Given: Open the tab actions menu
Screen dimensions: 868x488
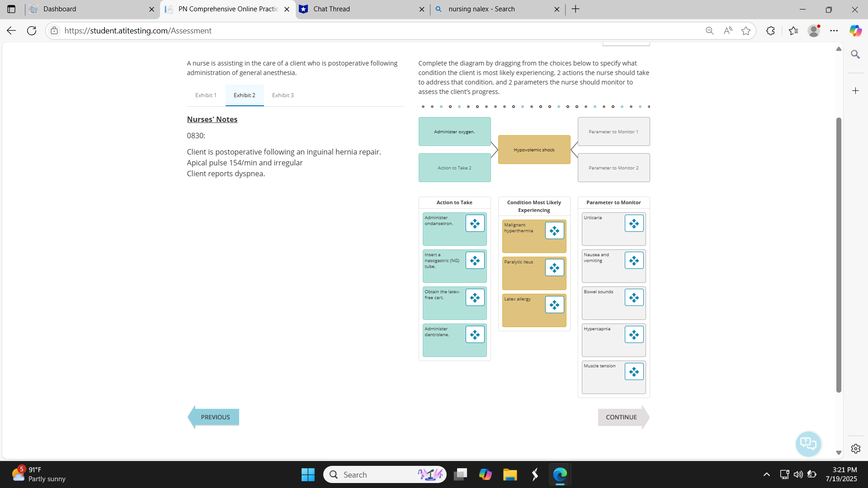Looking at the screenshot, I should (x=11, y=9).
